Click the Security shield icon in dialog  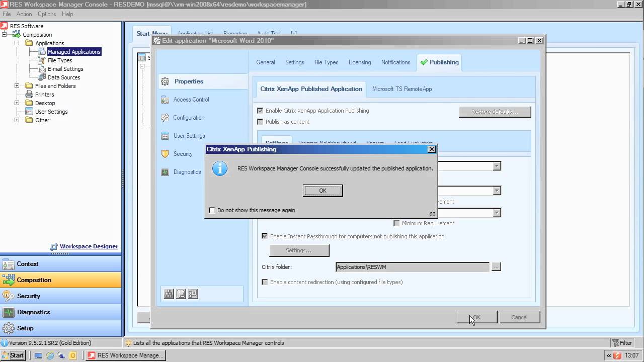coord(165,154)
